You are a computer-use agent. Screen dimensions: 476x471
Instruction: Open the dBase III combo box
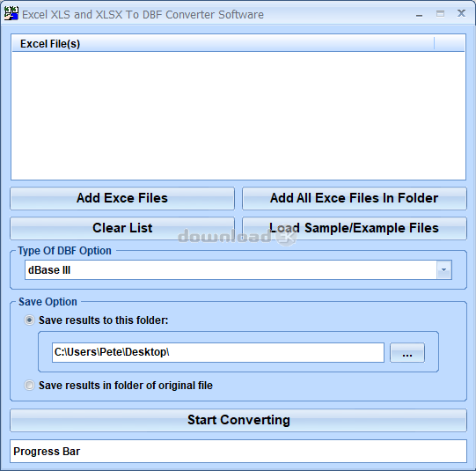(x=238, y=270)
